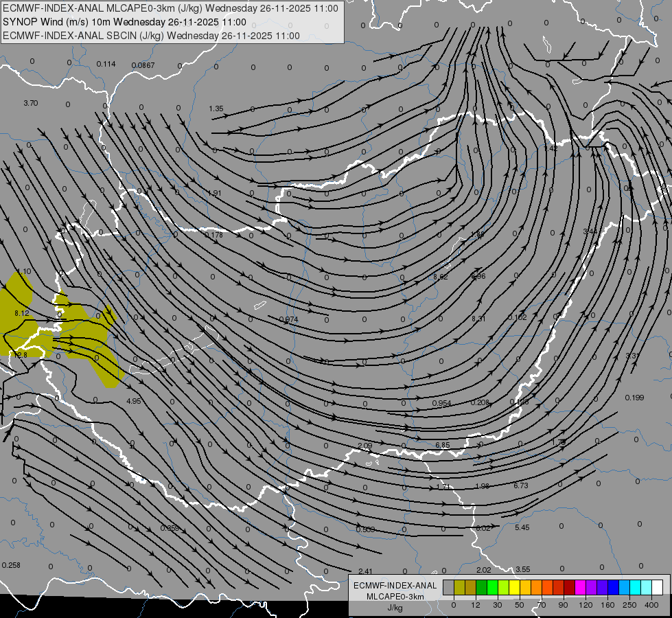
Task: Click the legend tick label 12
Action: [x=476, y=605]
